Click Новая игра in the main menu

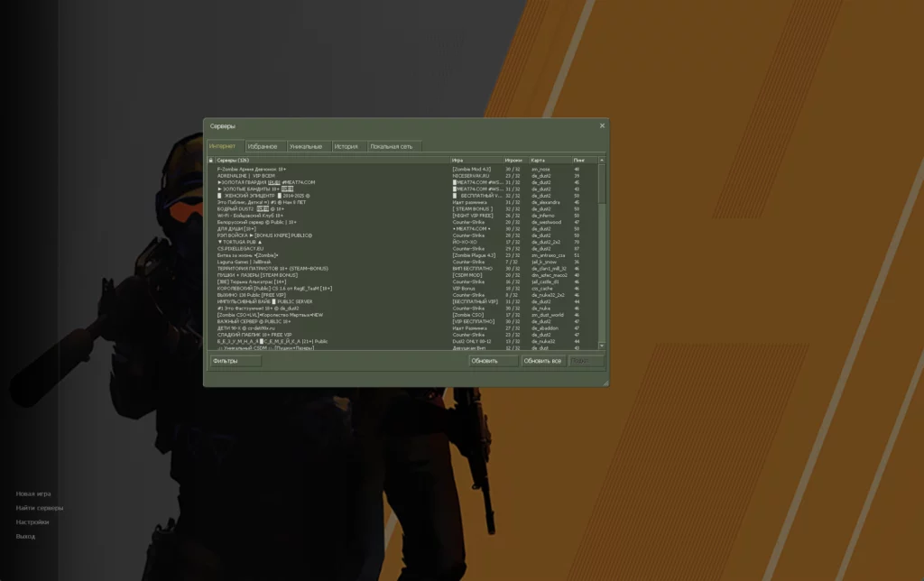(x=33, y=493)
